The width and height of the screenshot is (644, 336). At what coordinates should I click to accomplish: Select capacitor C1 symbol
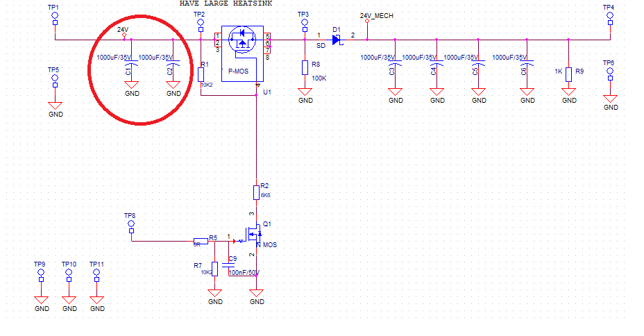coord(131,65)
